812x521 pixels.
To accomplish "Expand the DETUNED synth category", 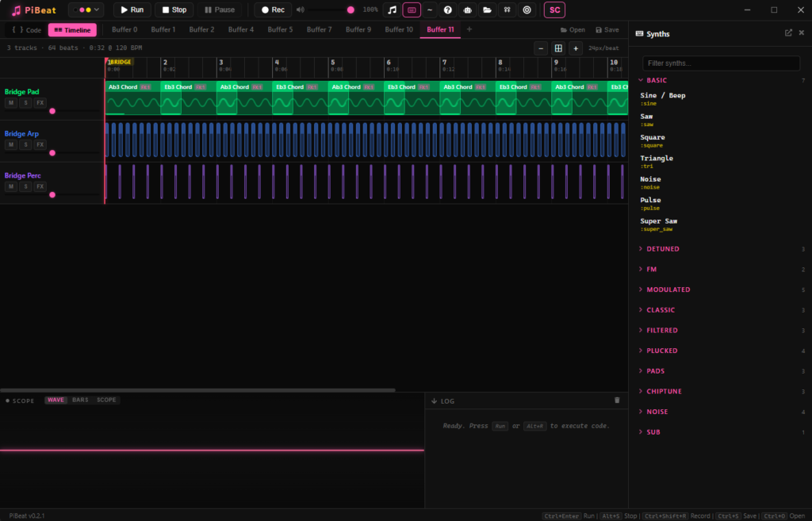I will click(x=662, y=249).
